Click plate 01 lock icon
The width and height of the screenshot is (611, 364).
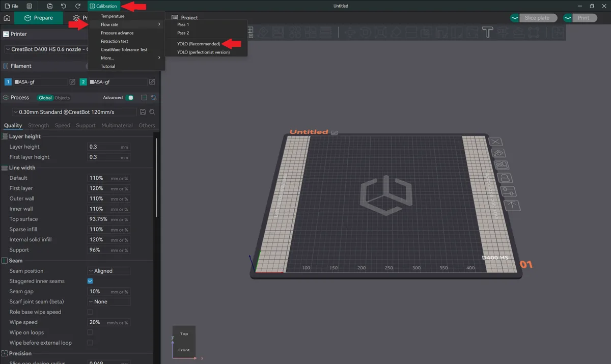tap(505, 178)
